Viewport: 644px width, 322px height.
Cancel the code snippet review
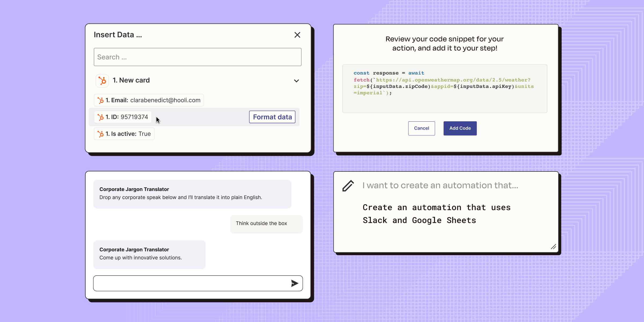[x=421, y=128]
